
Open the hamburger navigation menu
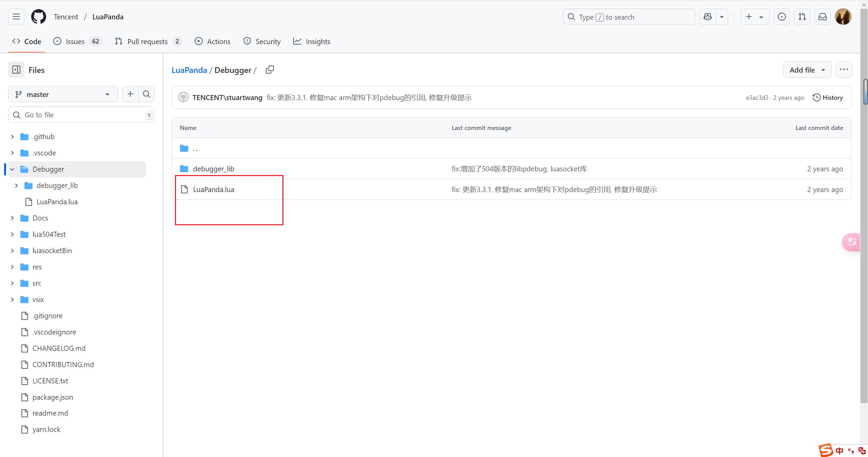coord(16,16)
